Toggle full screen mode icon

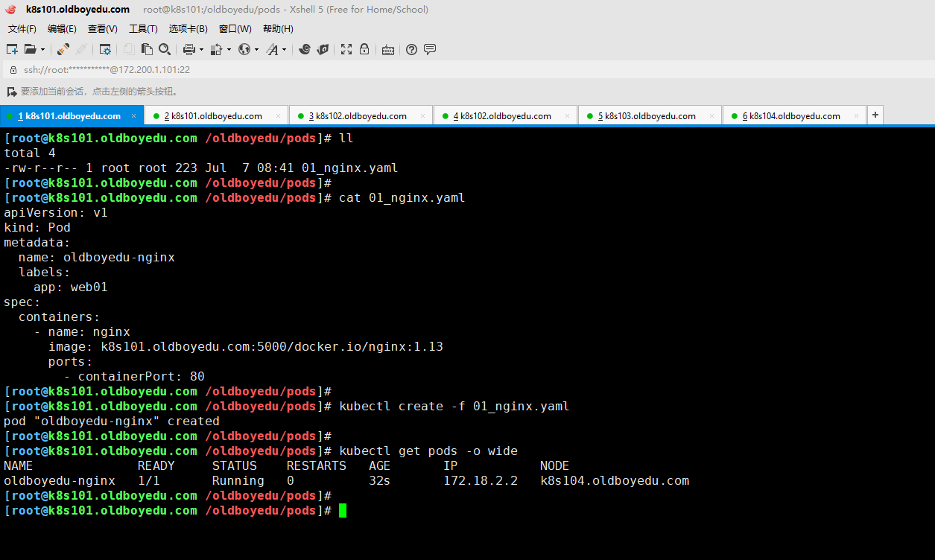(x=346, y=50)
